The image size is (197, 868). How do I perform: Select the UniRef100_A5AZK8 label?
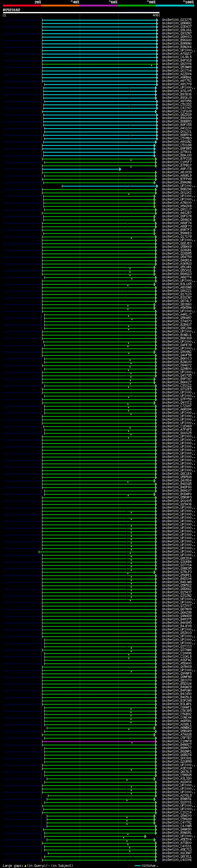pos(176,206)
